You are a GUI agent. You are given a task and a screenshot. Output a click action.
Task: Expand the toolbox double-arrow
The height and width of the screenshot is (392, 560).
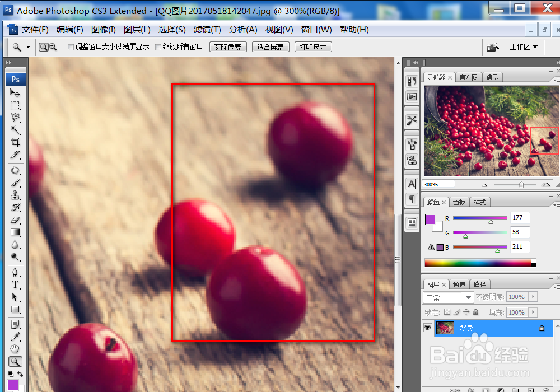pyautogui.click(x=8, y=63)
